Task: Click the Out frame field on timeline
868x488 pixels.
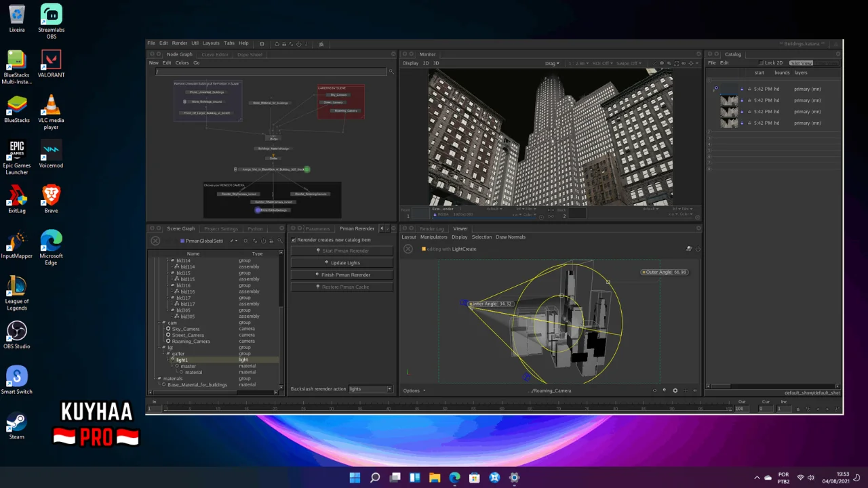Action: point(743,409)
